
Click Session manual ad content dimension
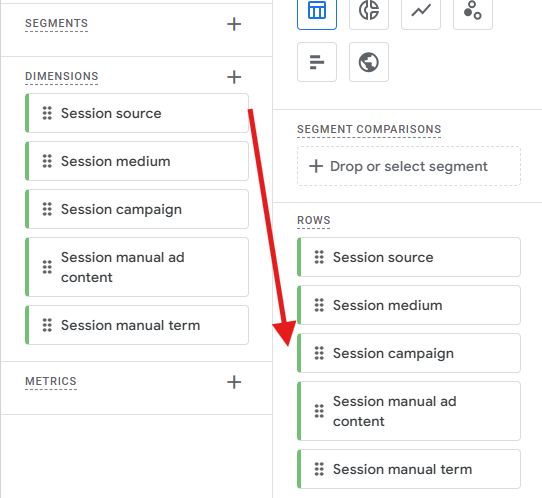137,267
